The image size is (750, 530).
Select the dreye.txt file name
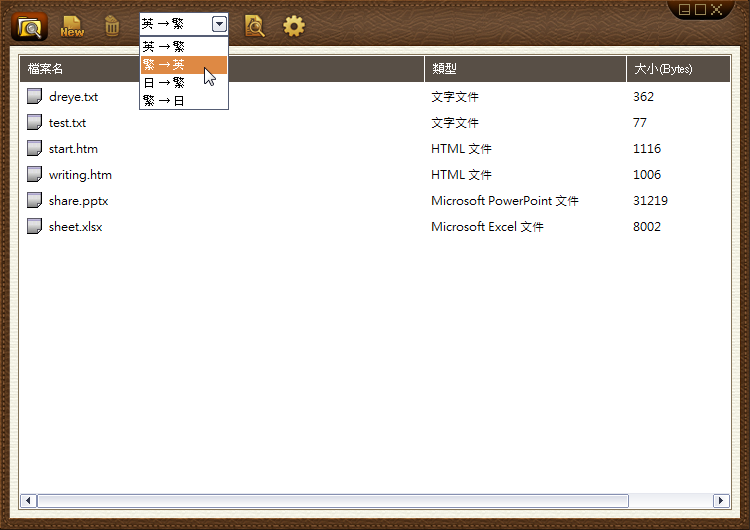pos(74,97)
